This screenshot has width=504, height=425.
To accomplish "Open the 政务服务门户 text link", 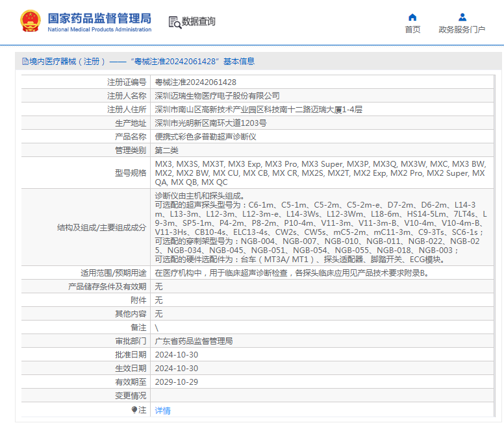I will pyautogui.click(x=462, y=30).
